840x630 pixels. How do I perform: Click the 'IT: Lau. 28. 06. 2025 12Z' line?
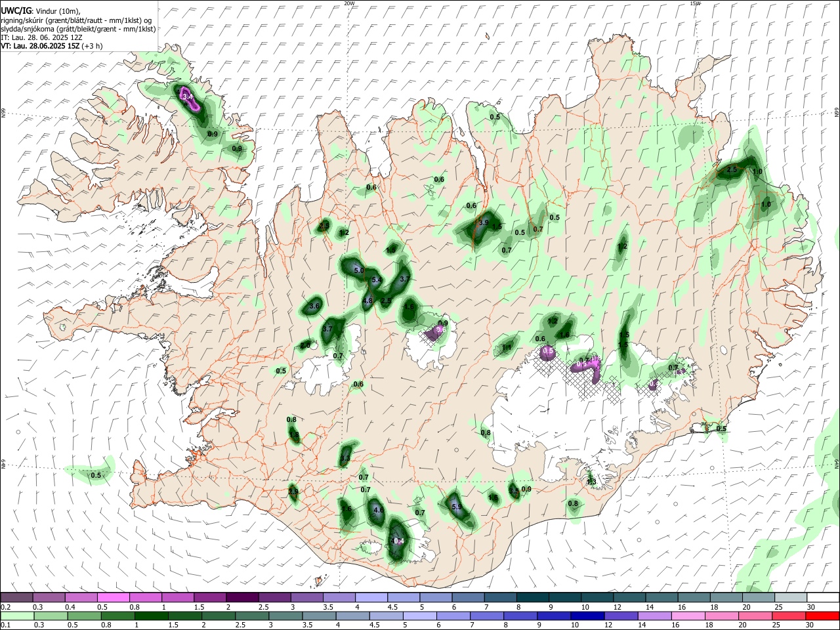pos(41,37)
